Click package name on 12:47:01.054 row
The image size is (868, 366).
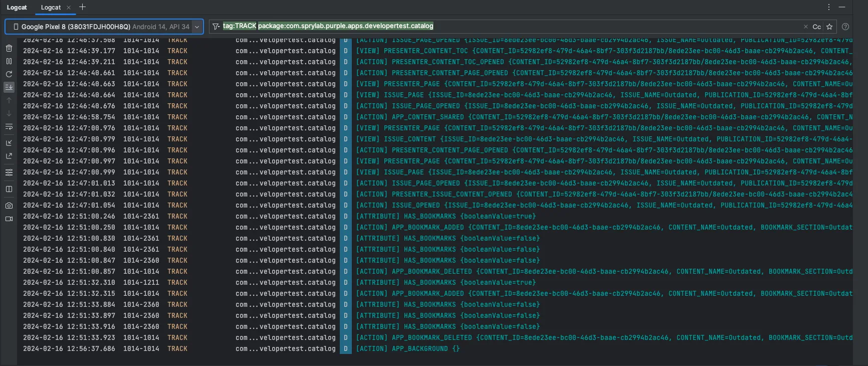pos(286,205)
